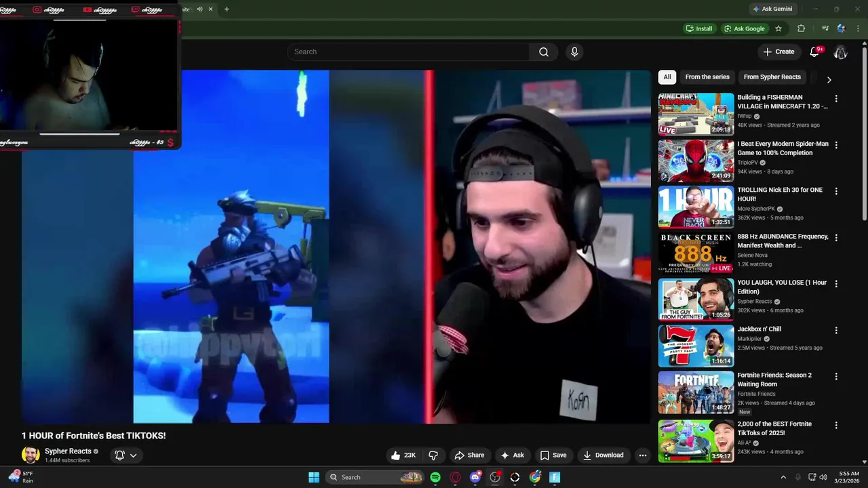
Task: Open YouTube notifications bell
Action: [x=815, y=52]
